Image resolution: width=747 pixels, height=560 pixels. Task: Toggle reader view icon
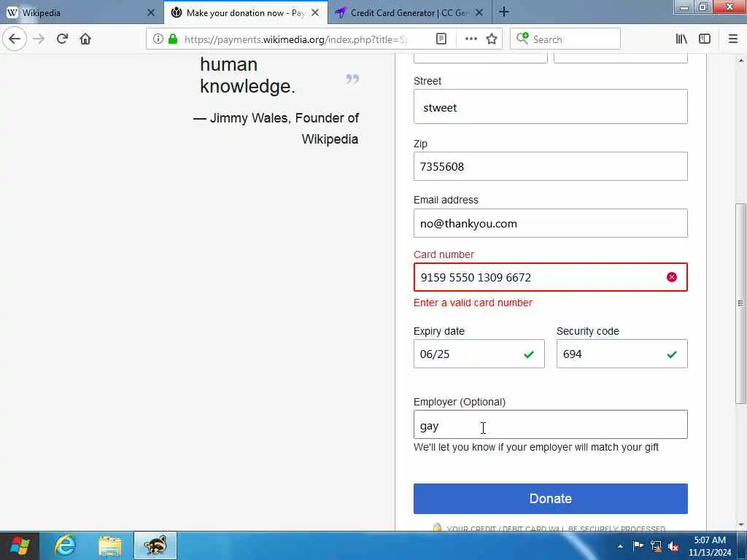click(441, 39)
